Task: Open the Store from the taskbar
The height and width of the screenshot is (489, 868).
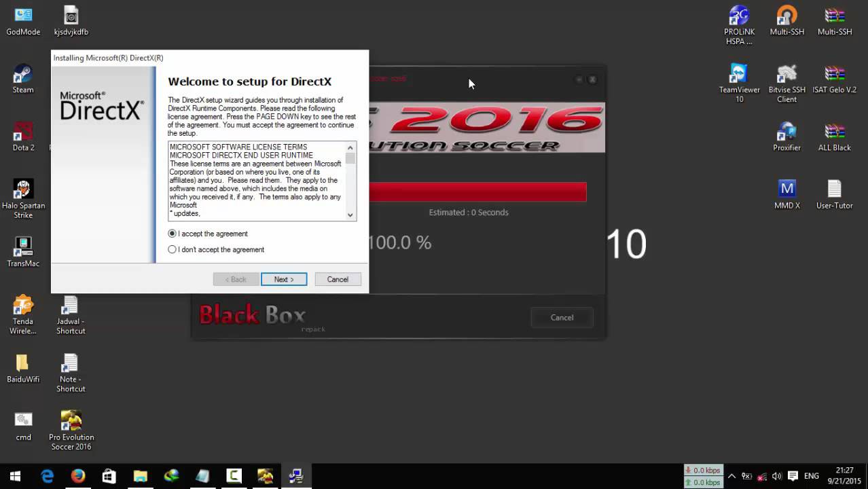Action: [x=109, y=476]
